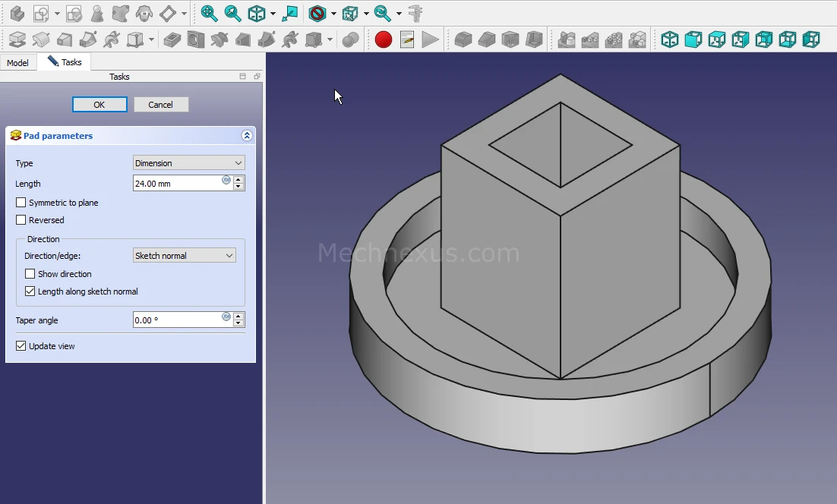
Task: Click the Length input field
Action: pyautogui.click(x=176, y=183)
